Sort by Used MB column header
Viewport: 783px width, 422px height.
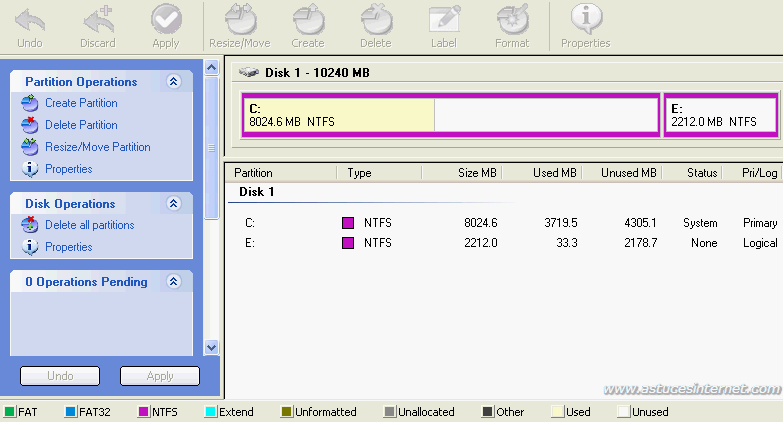click(554, 173)
